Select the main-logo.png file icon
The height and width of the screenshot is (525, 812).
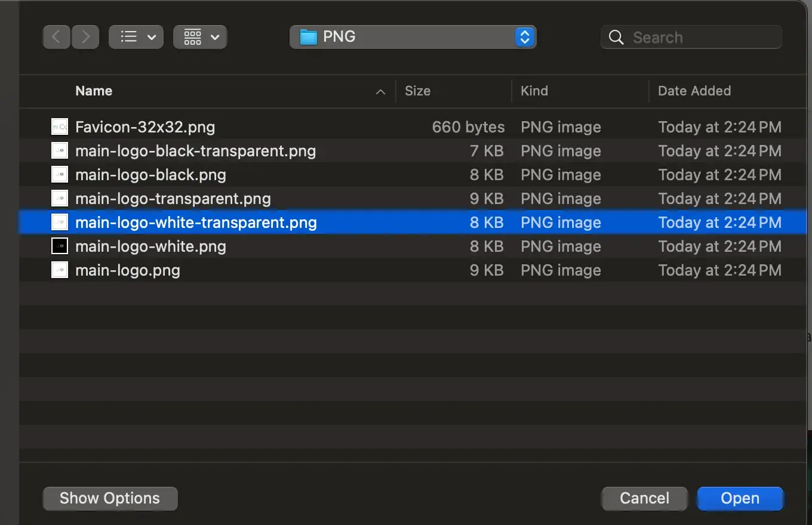click(x=60, y=270)
